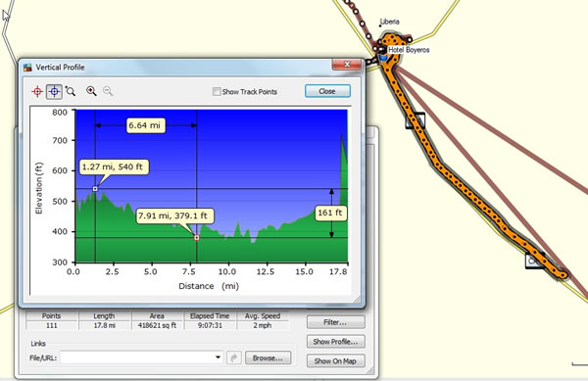Open the File/URL dropdown arrow

(x=218, y=357)
